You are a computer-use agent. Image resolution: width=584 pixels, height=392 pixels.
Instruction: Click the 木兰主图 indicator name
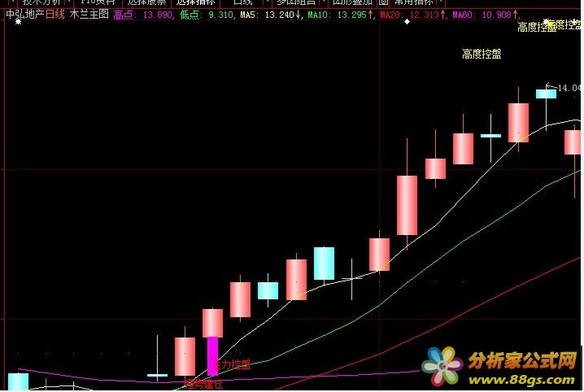tap(89, 15)
